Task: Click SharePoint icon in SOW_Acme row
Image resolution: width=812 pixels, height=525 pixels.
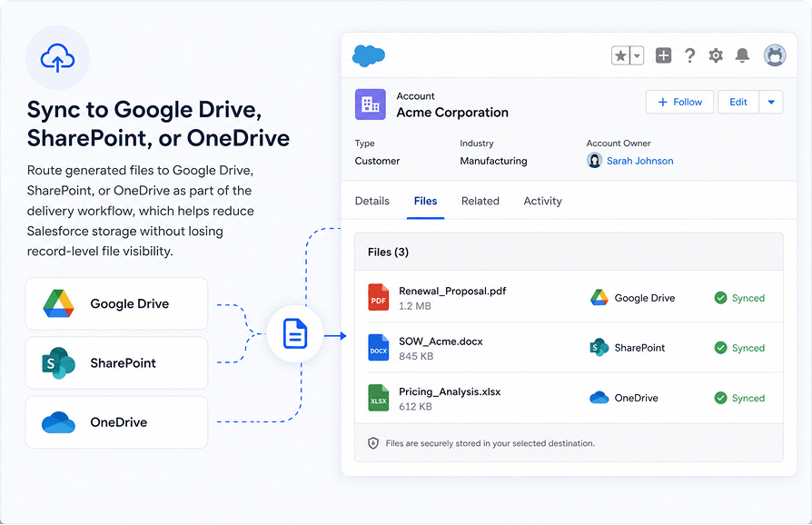Action: tap(599, 347)
